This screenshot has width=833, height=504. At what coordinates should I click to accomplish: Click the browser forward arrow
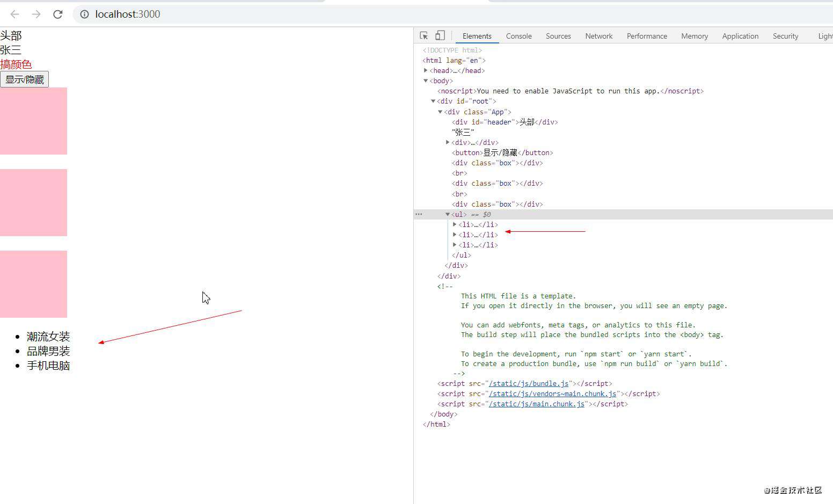pos(36,14)
